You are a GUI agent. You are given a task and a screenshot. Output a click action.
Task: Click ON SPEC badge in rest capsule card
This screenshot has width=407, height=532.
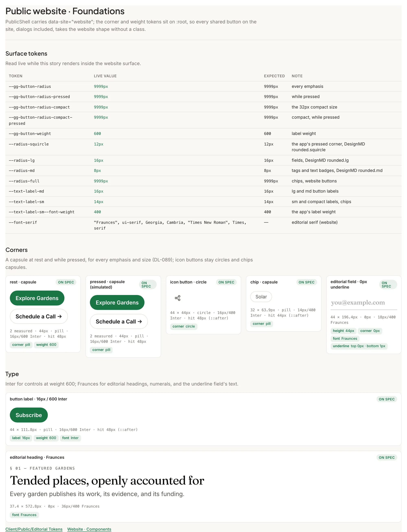pyautogui.click(x=66, y=282)
